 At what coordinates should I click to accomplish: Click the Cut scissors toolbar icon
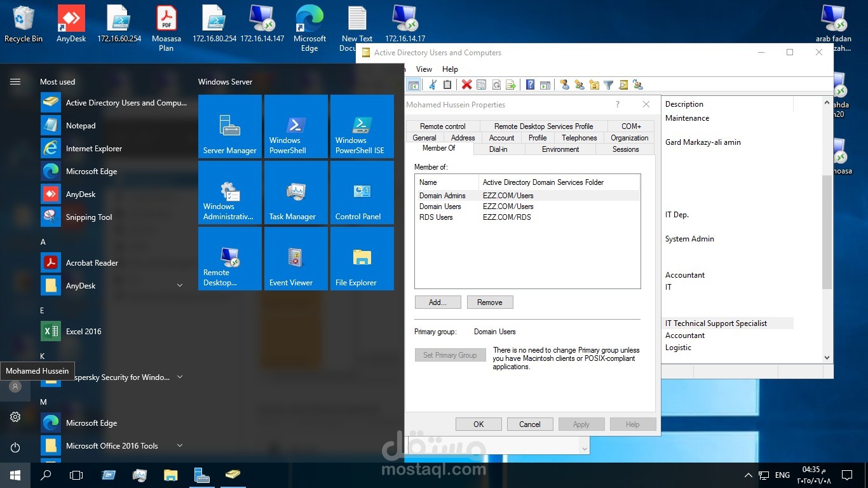433,85
